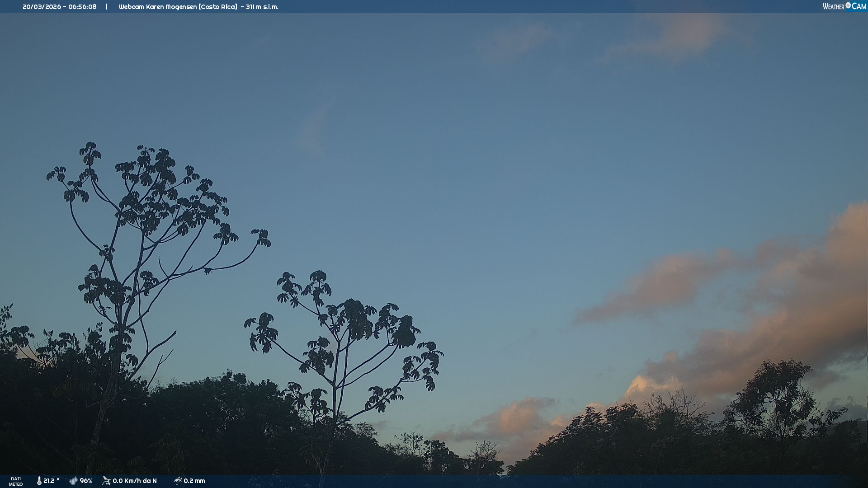The width and height of the screenshot is (868, 488).
Task: Click the humidity water drops icon
Action: [x=73, y=481]
